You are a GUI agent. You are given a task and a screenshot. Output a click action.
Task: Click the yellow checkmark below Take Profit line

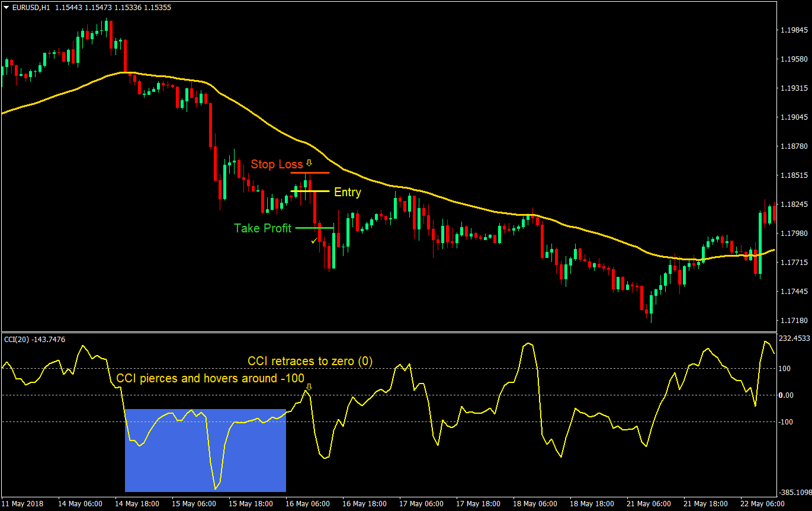tap(314, 241)
